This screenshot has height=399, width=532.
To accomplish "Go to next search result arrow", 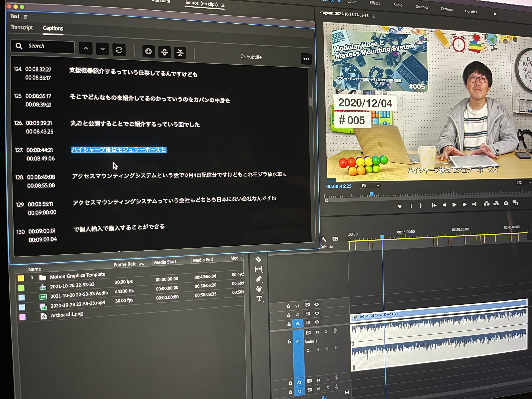I will pyautogui.click(x=103, y=49).
